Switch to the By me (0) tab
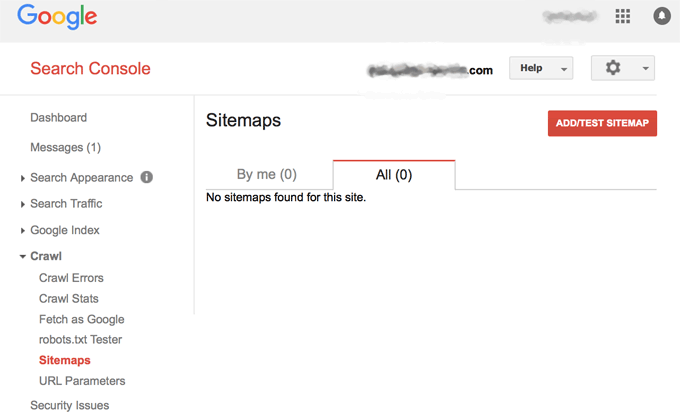The image size is (680, 420). click(267, 174)
